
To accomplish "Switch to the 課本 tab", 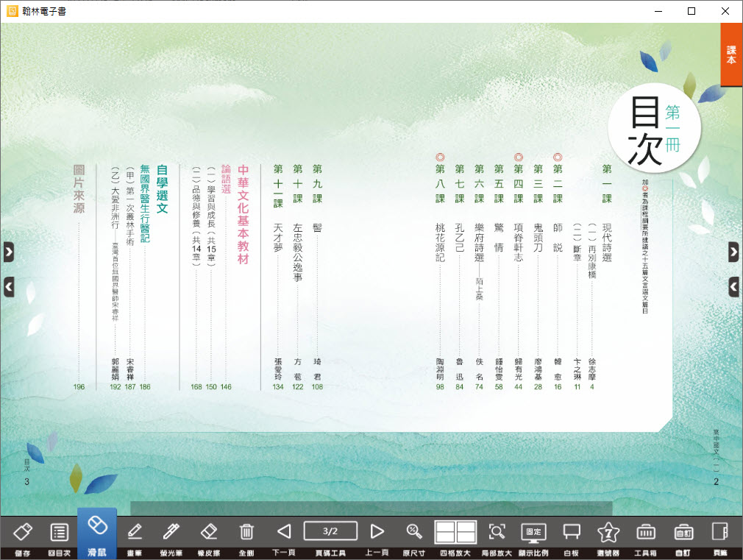I will tap(731, 54).
